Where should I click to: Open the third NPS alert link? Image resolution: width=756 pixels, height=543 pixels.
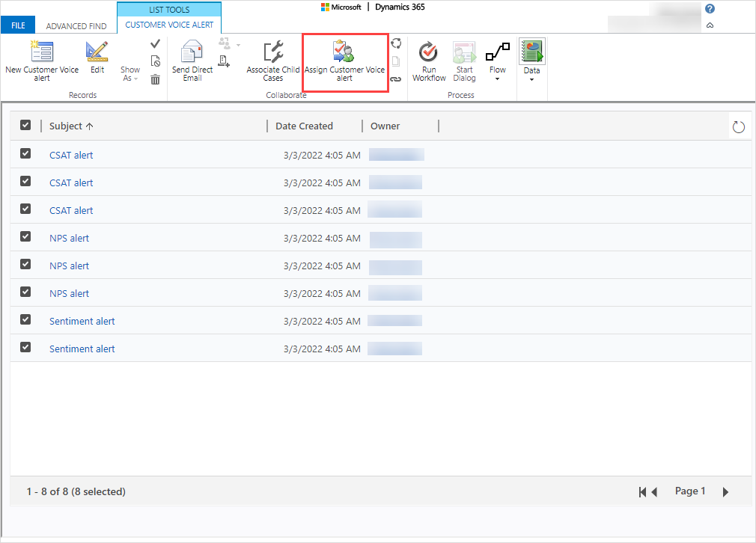point(69,293)
